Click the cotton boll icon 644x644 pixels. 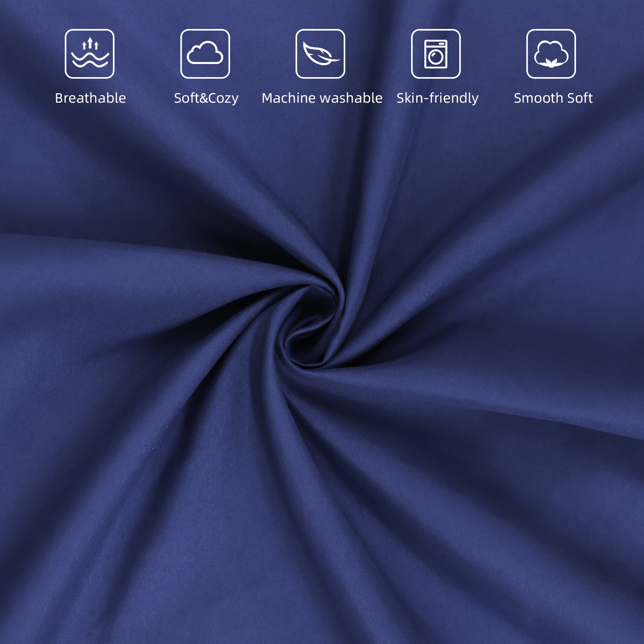click(x=551, y=54)
